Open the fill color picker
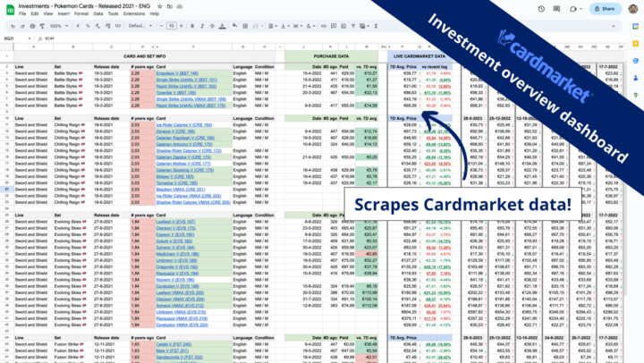Screen dimensions: 644x363 tap(235, 26)
